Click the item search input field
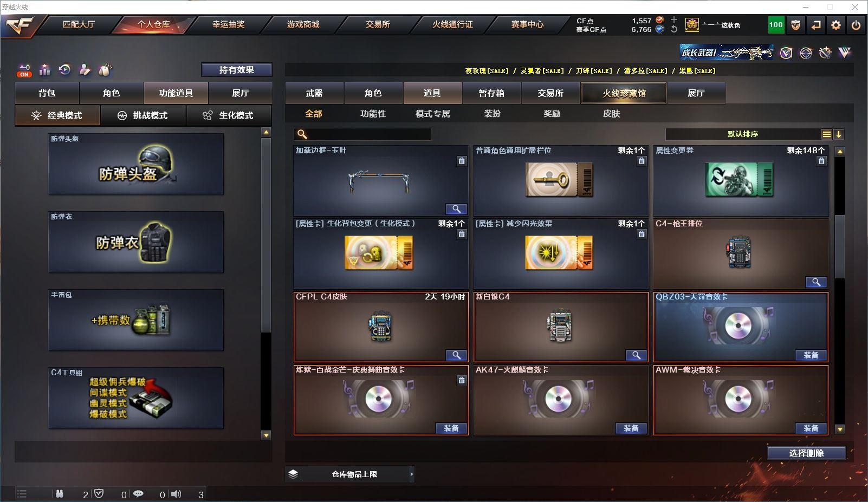868x502 pixels. click(362, 134)
